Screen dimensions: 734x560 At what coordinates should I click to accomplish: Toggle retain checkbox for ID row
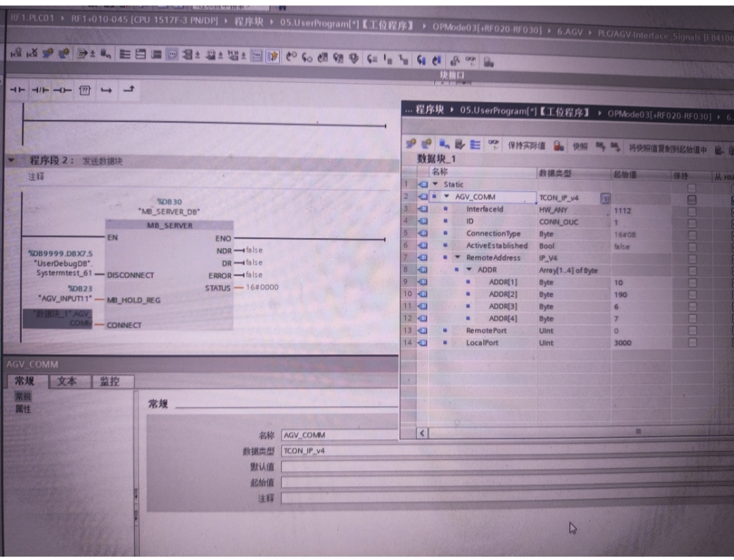tap(691, 224)
